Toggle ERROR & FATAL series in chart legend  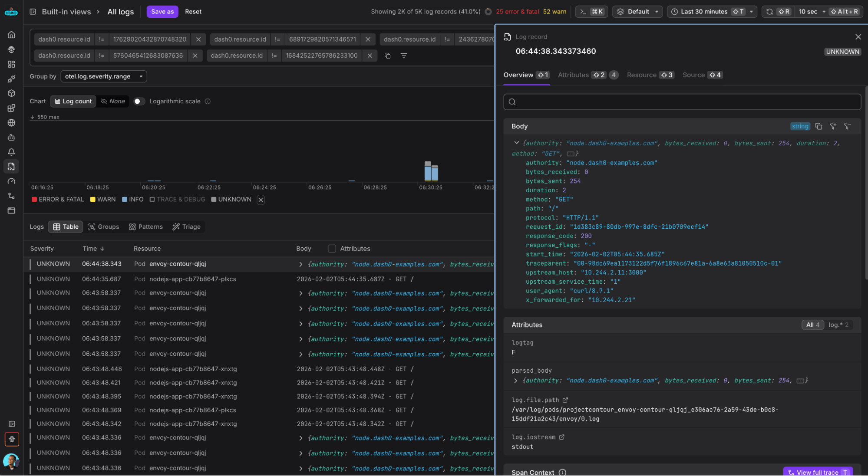(x=57, y=200)
